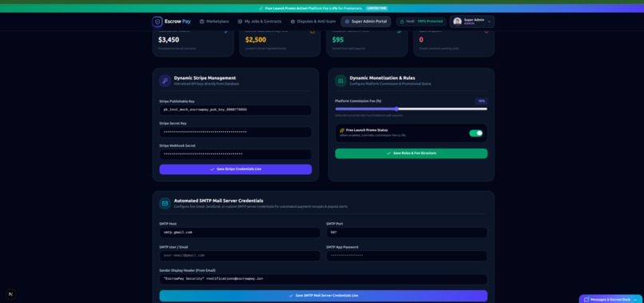Screen dimensions: 644x303
Task: Click the $2,500 escrow hold value
Action: (x=256, y=40)
